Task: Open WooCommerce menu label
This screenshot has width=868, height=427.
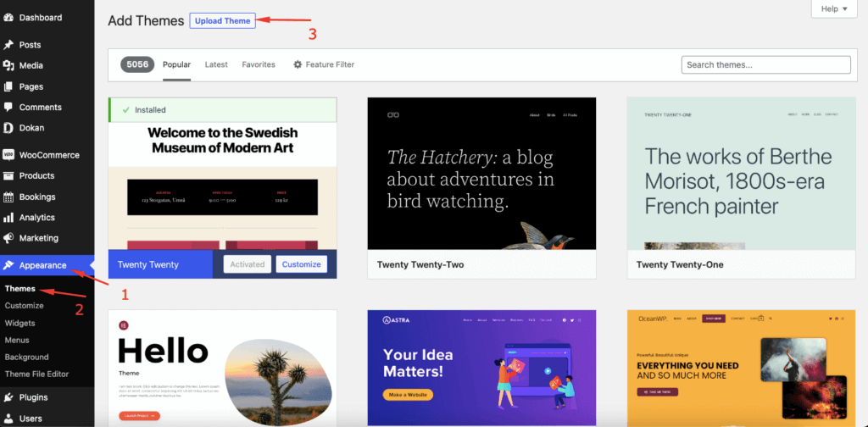Action: [49, 155]
